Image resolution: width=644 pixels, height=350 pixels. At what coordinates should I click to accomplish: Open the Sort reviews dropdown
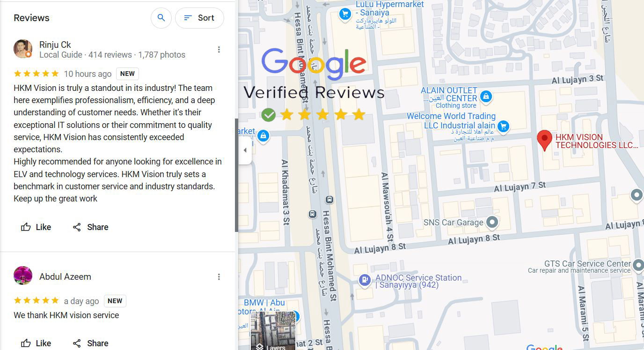pos(199,18)
